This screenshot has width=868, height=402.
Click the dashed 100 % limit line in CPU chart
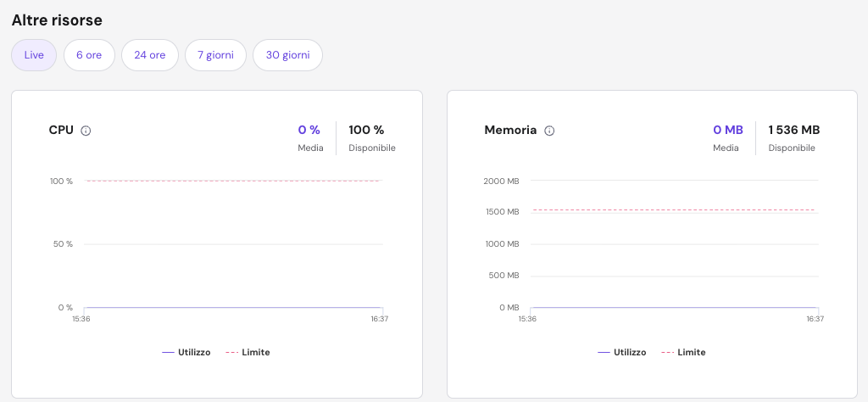click(234, 181)
